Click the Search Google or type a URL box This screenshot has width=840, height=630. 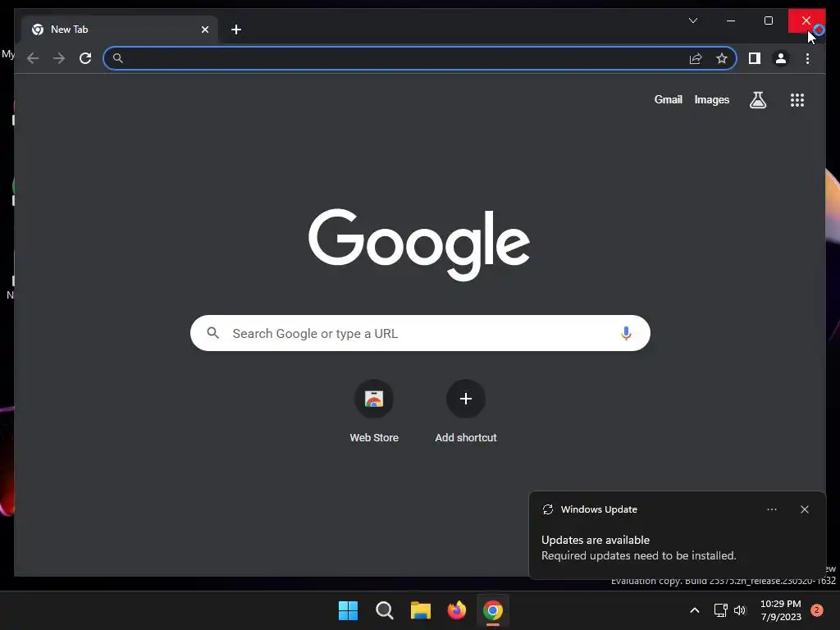click(x=420, y=333)
